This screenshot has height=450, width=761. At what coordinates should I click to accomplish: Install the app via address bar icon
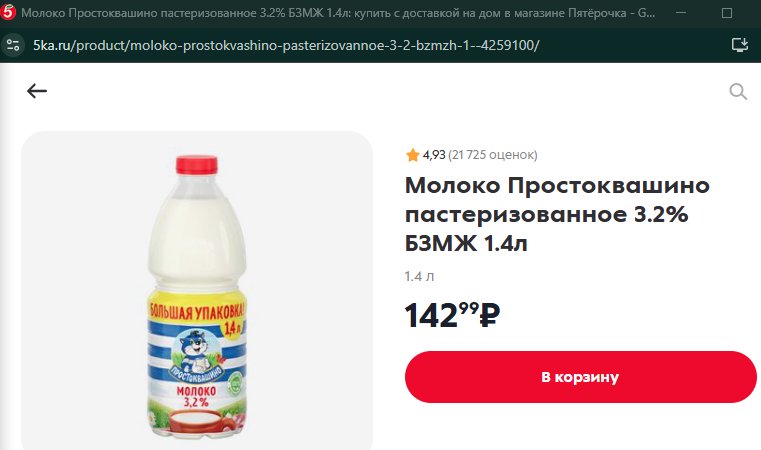(740, 45)
